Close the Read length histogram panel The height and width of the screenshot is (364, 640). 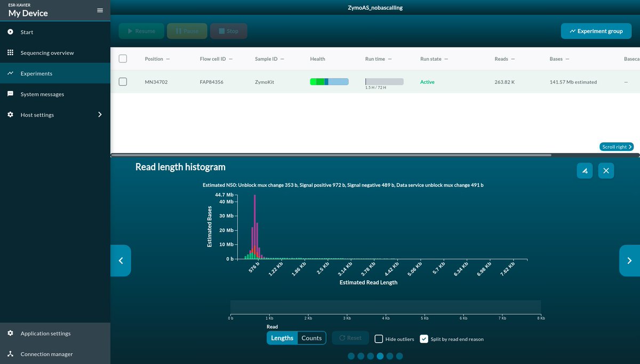pyautogui.click(x=606, y=171)
